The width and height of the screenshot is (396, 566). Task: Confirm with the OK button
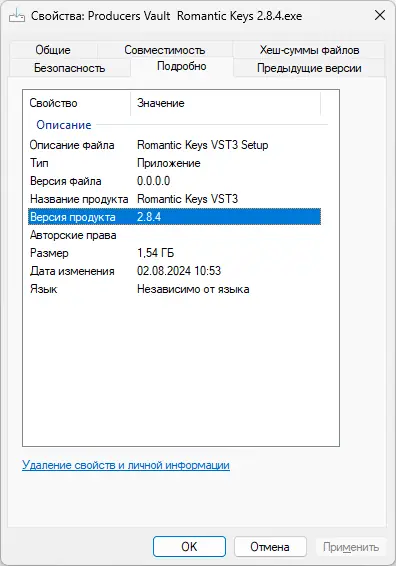189,547
